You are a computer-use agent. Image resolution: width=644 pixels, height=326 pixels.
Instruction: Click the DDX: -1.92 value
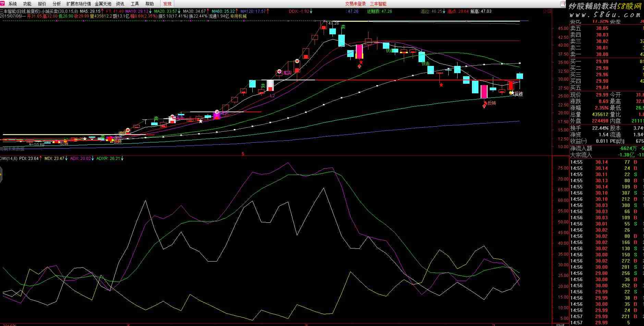coord(299,11)
